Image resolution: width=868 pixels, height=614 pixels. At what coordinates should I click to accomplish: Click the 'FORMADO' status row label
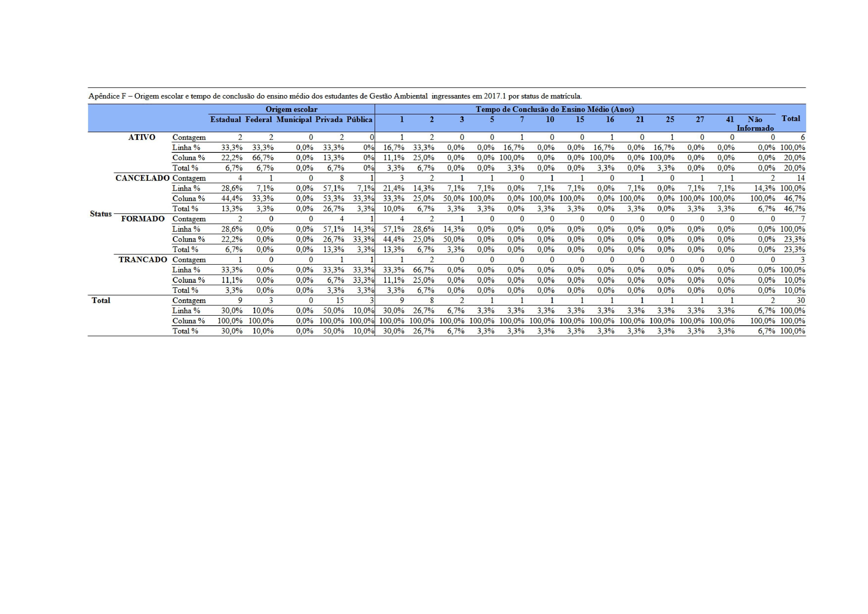(143, 219)
